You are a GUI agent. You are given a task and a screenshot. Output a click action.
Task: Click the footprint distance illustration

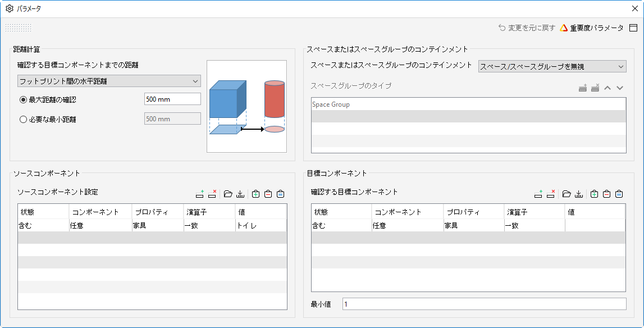click(246, 107)
